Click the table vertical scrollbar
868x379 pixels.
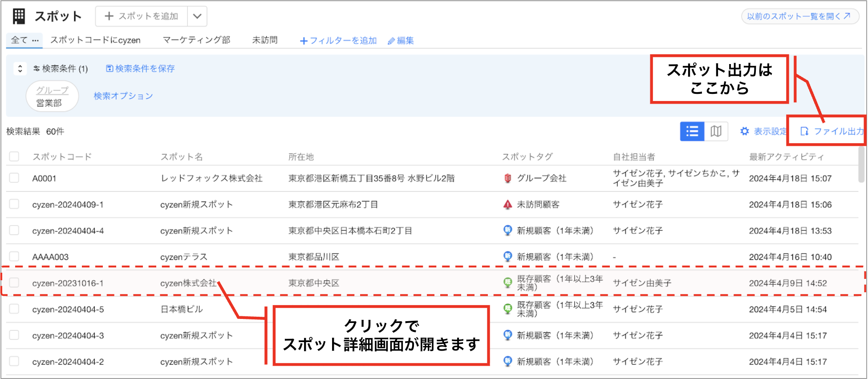pyautogui.click(x=862, y=165)
